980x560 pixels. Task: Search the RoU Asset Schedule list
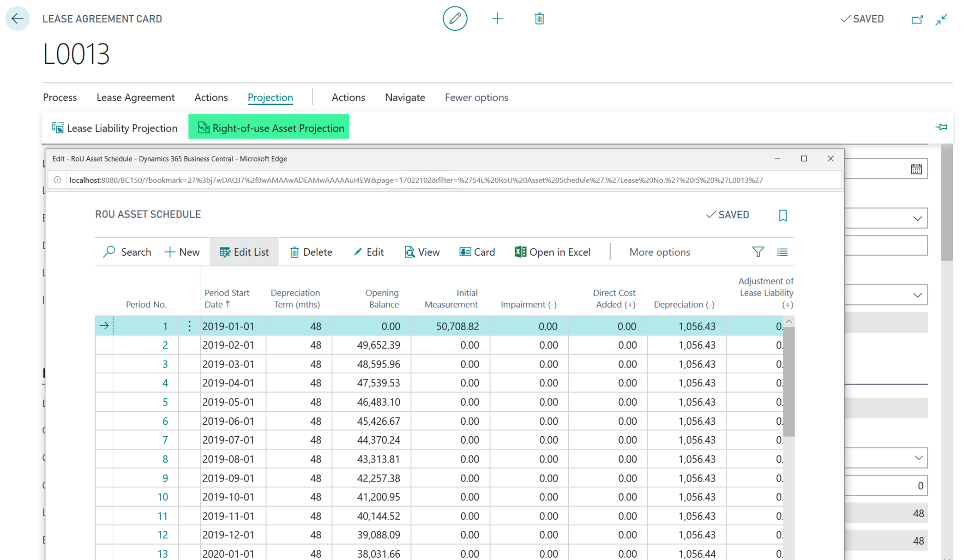pyautogui.click(x=127, y=252)
